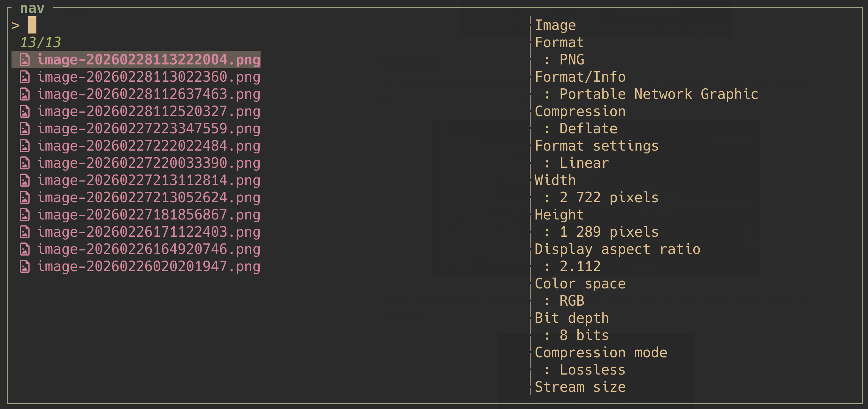Click image icon beside image-20260226020201947.png
The height and width of the screenshot is (409, 868).
tap(25, 266)
